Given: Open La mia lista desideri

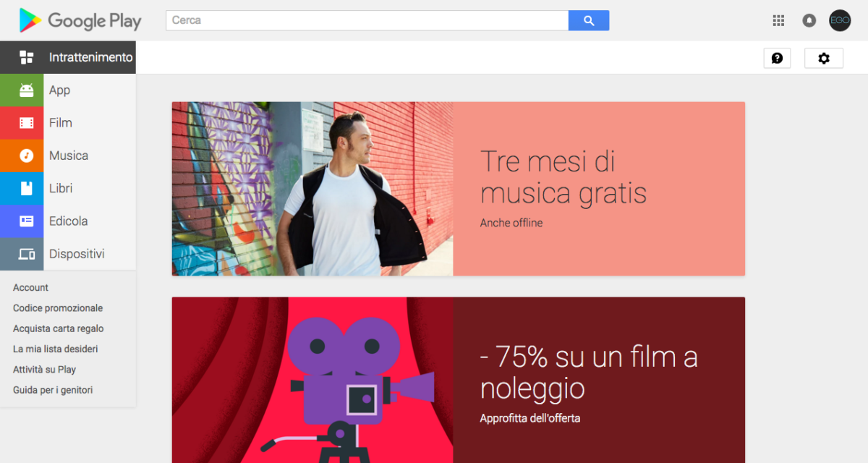Looking at the screenshot, I should point(56,349).
